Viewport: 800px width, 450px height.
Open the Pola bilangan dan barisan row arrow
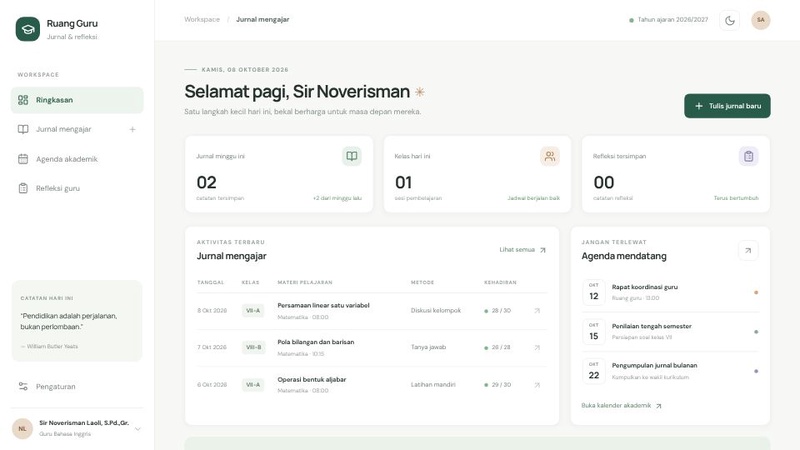[537, 347]
